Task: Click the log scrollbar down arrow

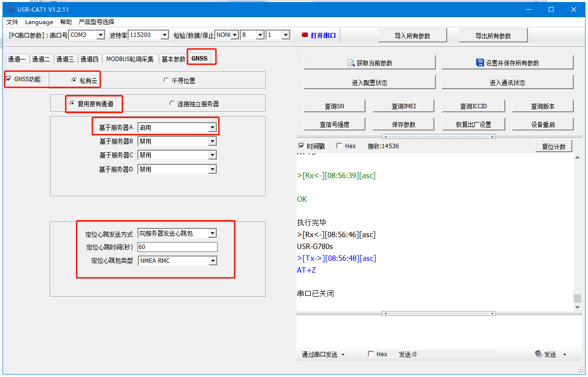Action: click(x=578, y=307)
